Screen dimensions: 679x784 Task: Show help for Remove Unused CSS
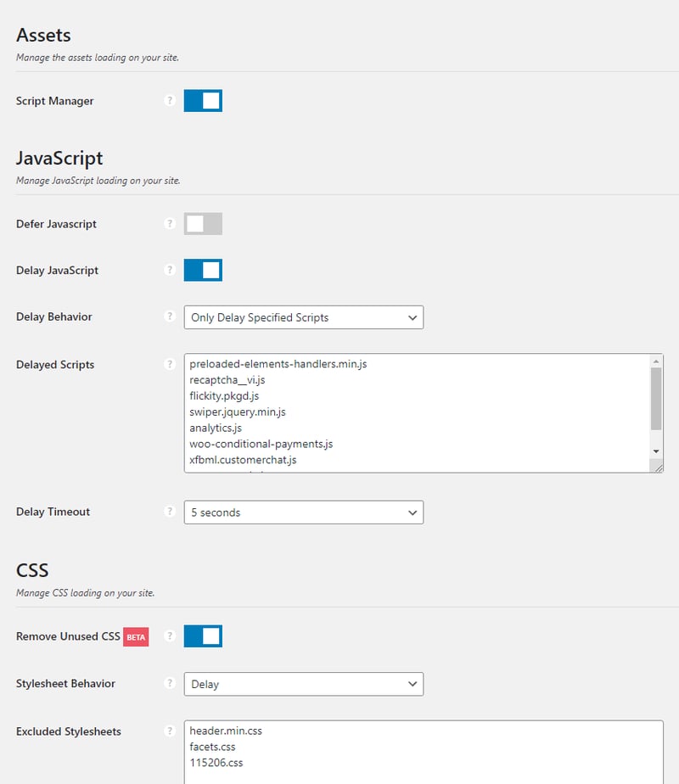click(169, 636)
